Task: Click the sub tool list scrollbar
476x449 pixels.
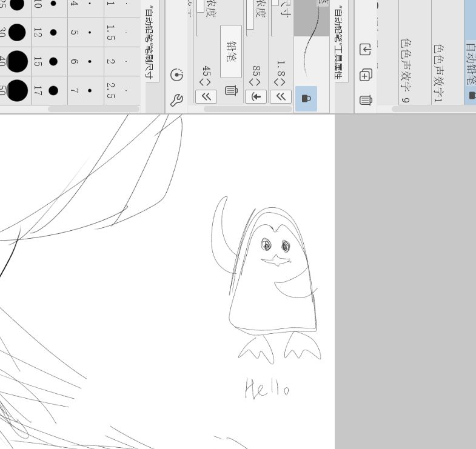Action: (x=434, y=109)
